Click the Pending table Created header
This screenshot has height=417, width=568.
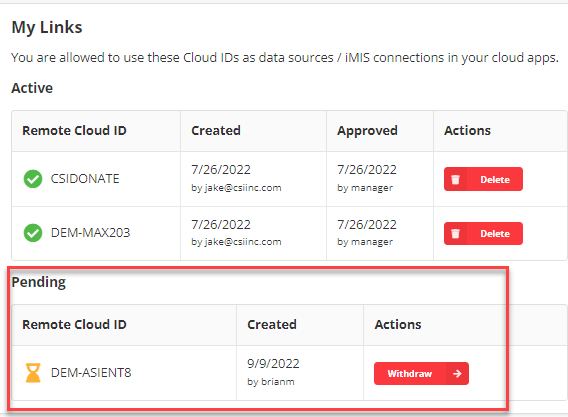(x=272, y=324)
